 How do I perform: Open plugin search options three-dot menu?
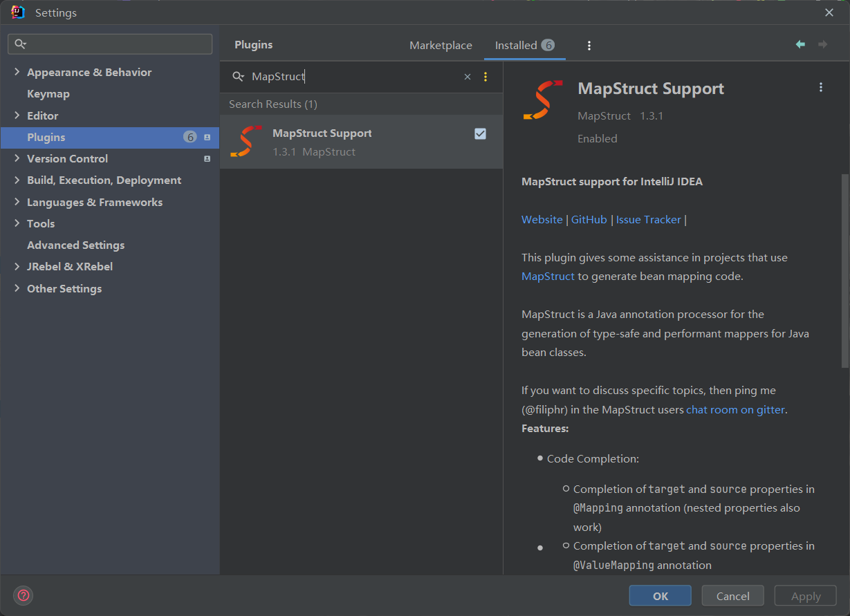pyautogui.click(x=486, y=77)
